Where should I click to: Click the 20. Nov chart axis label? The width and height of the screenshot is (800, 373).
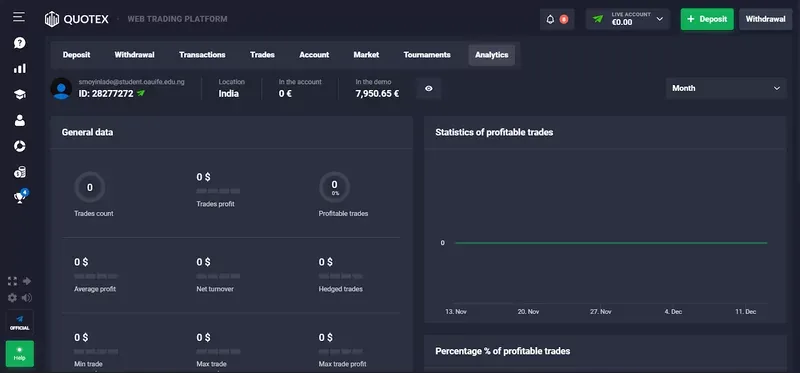tap(529, 311)
